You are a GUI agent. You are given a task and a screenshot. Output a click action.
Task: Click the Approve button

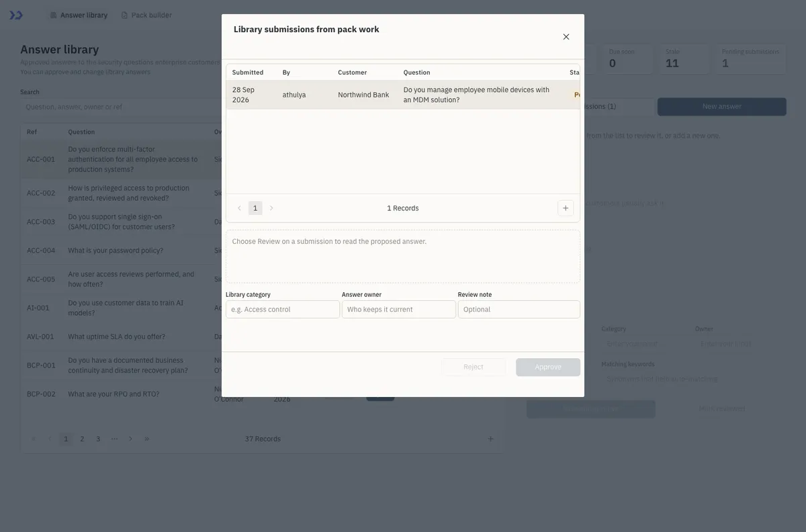point(548,367)
